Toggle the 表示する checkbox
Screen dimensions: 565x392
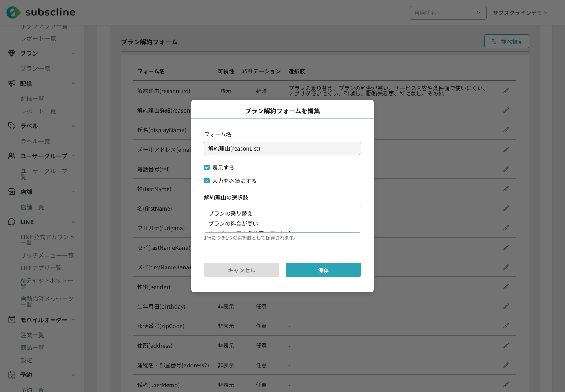coord(207,167)
